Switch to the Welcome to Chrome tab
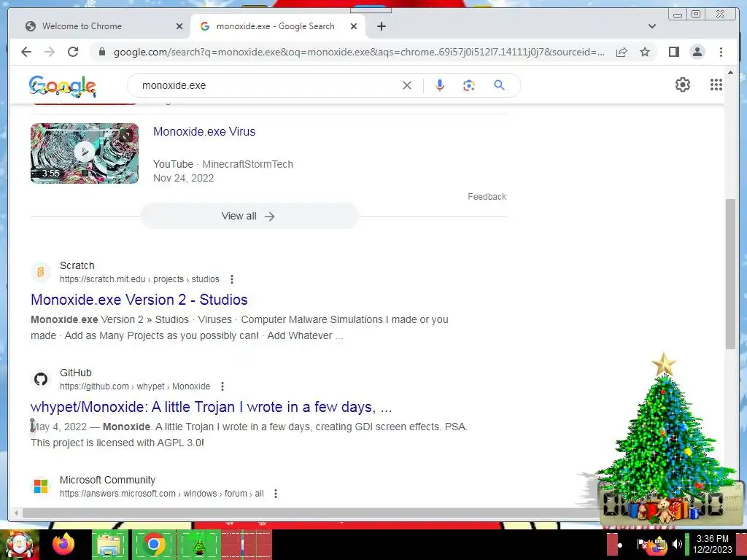This screenshot has width=747, height=560. click(98, 26)
